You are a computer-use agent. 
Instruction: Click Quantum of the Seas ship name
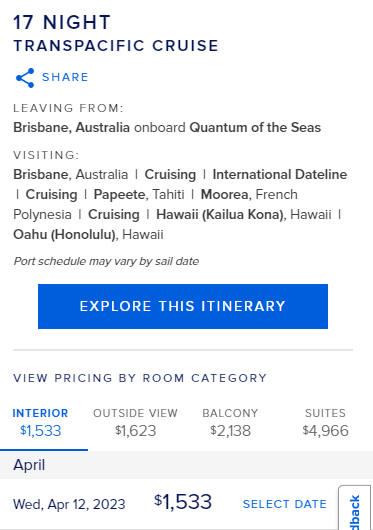255,127
